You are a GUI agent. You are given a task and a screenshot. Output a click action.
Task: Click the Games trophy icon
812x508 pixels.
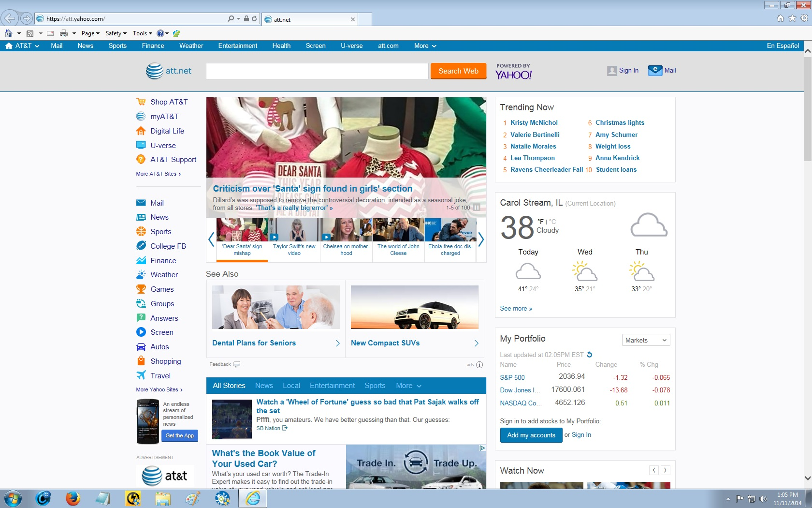pos(141,289)
